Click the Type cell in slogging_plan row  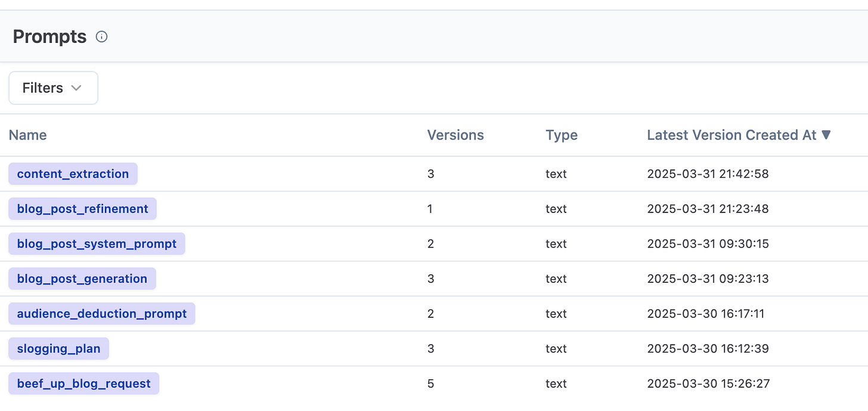pos(556,349)
